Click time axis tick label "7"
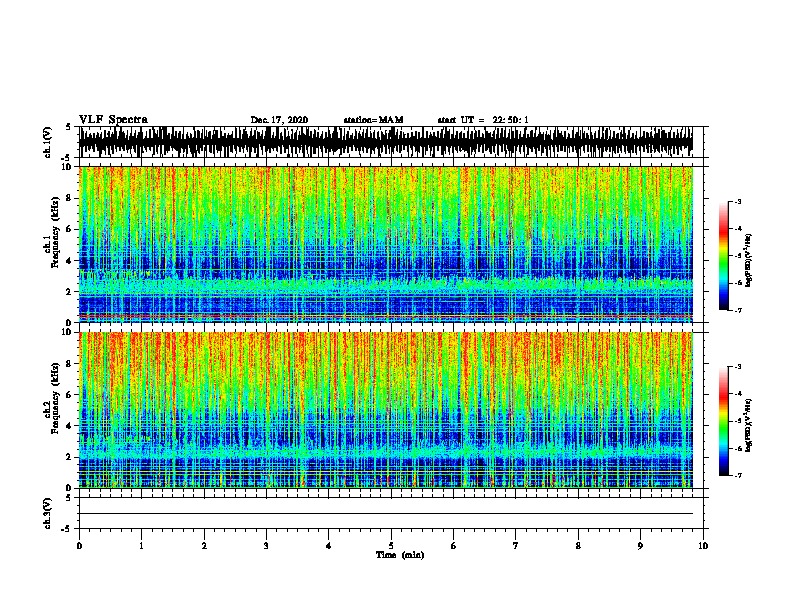 (x=516, y=546)
